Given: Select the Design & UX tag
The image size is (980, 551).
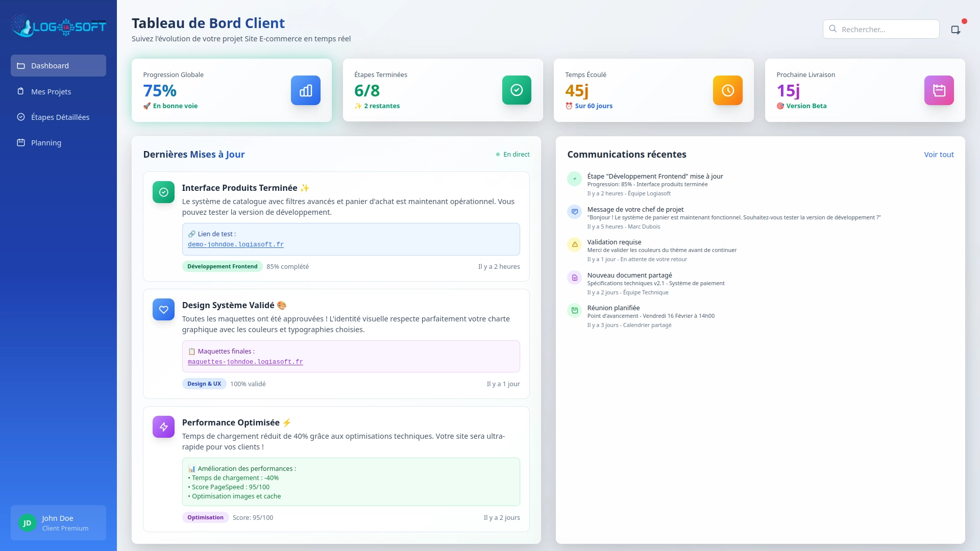Looking at the screenshot, I should pos(204,384).
